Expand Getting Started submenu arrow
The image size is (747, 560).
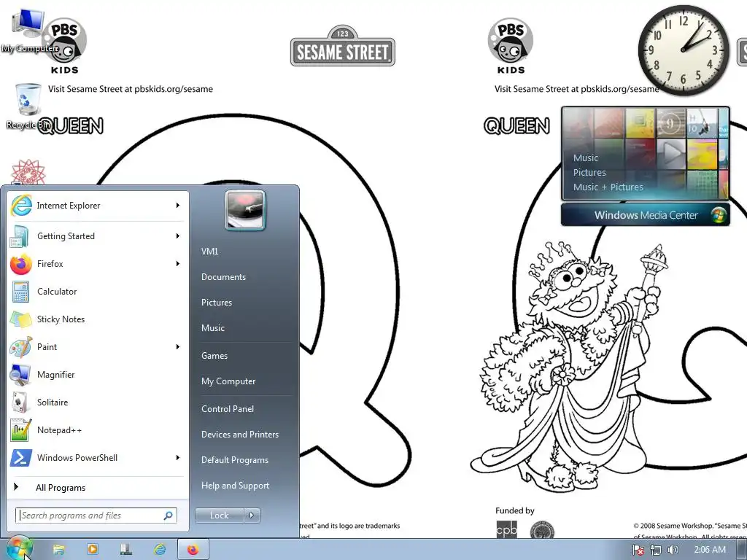[x=178, y=236]
